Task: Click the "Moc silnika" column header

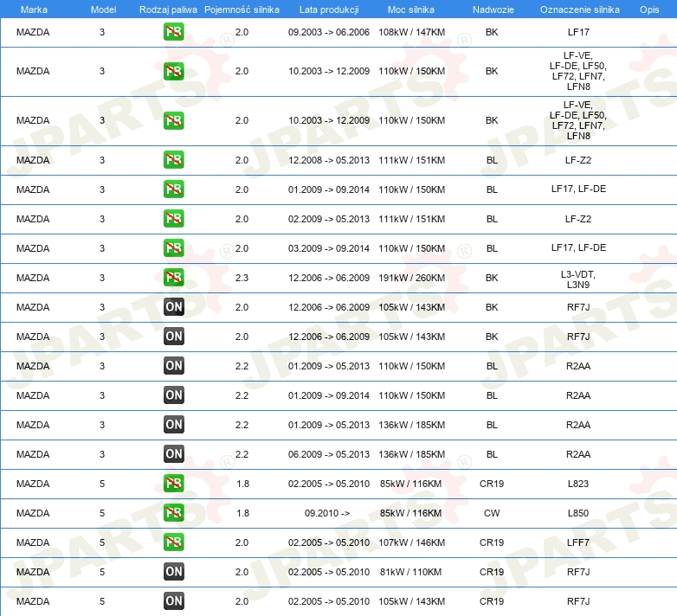Action: coord(411,9)
